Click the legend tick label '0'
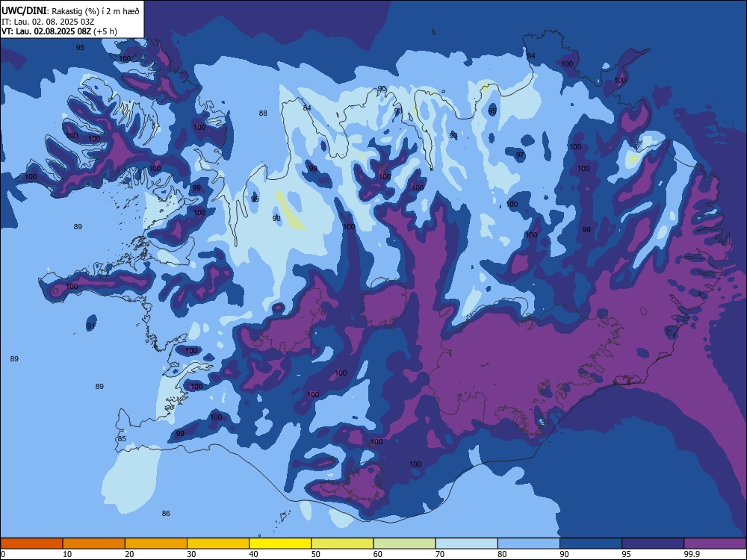747x560 pixels. [x=3, y=554]
